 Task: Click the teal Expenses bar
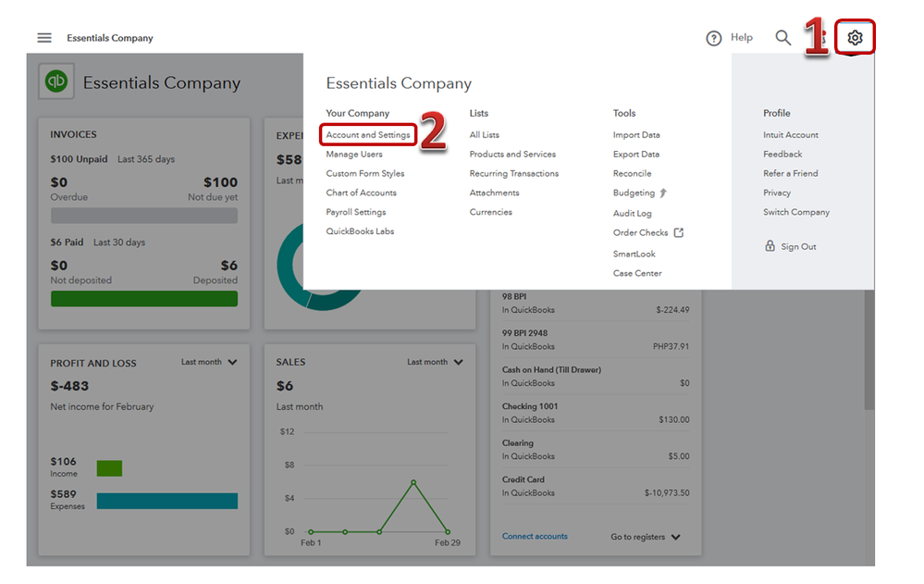point(167,501)
